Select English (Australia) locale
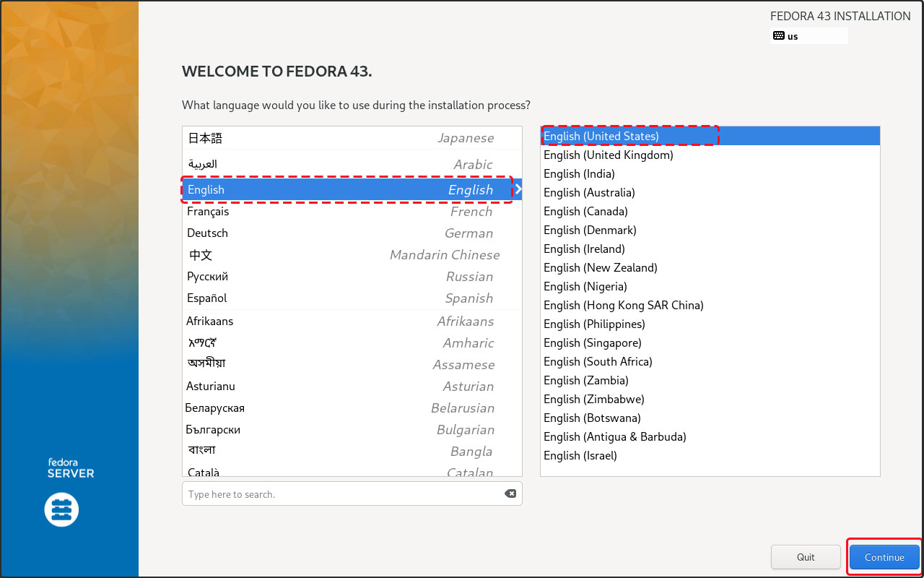The width and height of the screenshot is (924, 578). coord(589,192)
